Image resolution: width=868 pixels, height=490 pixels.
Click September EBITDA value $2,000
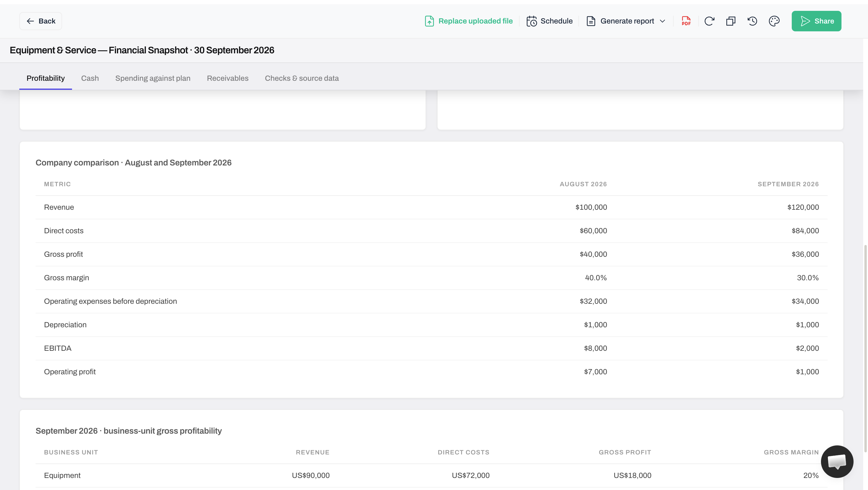coord(807,348)
